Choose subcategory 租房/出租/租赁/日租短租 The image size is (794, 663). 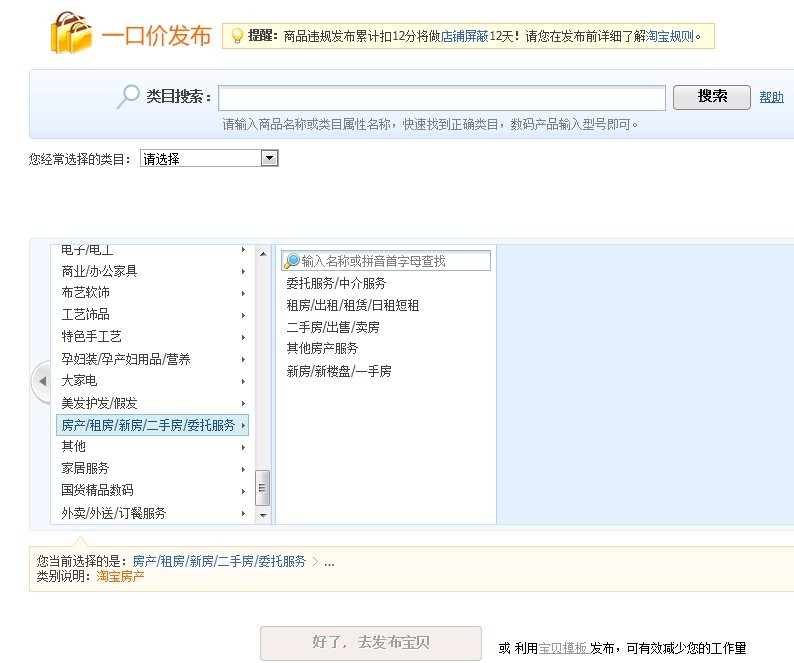352,305
